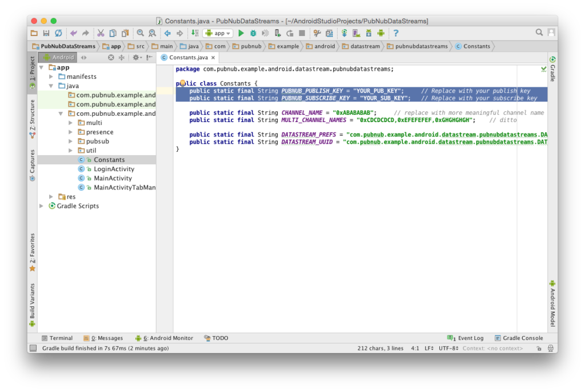Image resolution: width=585 pixels, height=392 pixels.
Task: Debug the app using the bug icon
Action: pos(253,33)
